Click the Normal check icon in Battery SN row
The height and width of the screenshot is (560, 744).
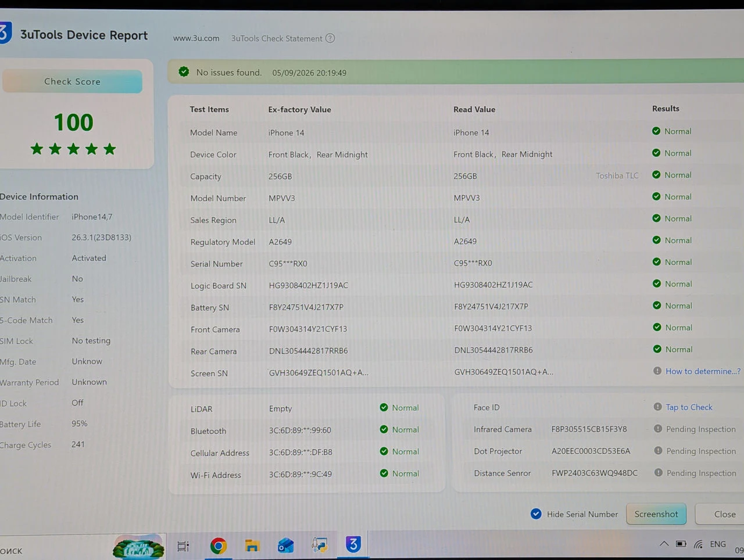tap(657, 306)
